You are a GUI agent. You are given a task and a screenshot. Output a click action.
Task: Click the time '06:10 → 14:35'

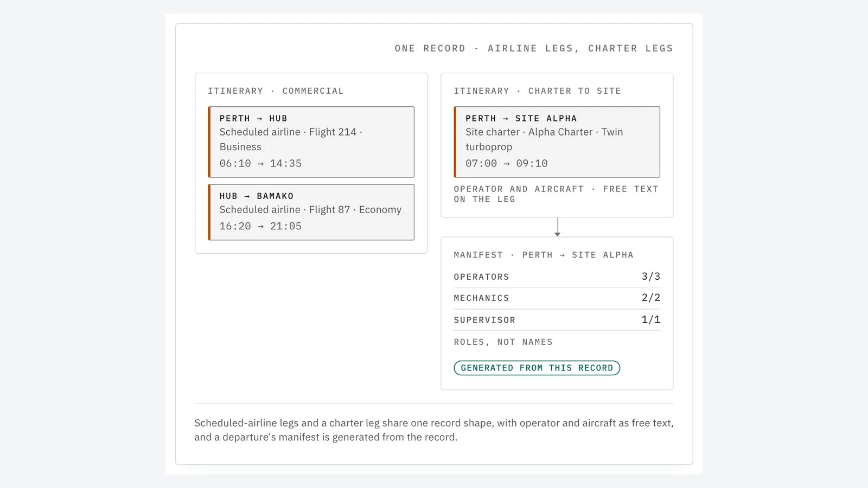[x=260, y=163]
